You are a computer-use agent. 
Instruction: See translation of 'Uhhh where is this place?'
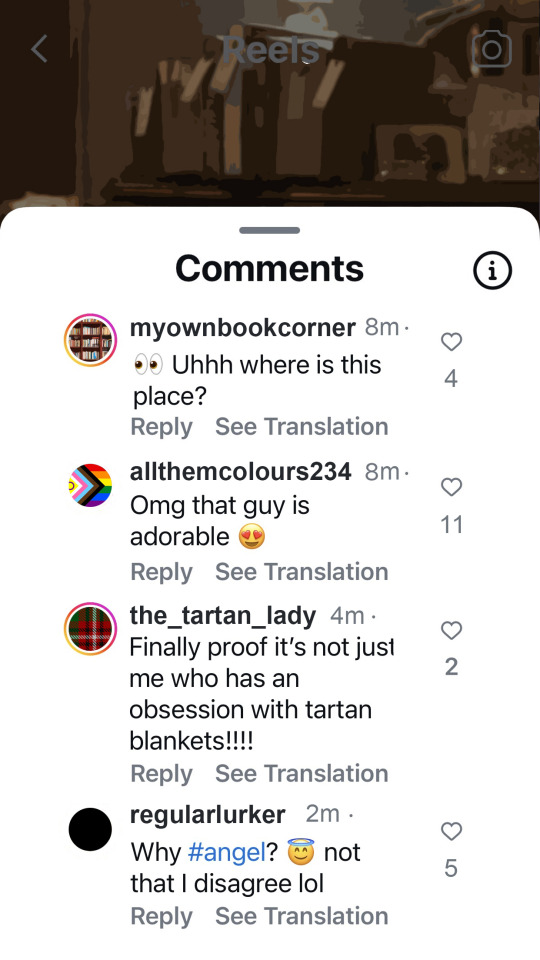point(302,427)
